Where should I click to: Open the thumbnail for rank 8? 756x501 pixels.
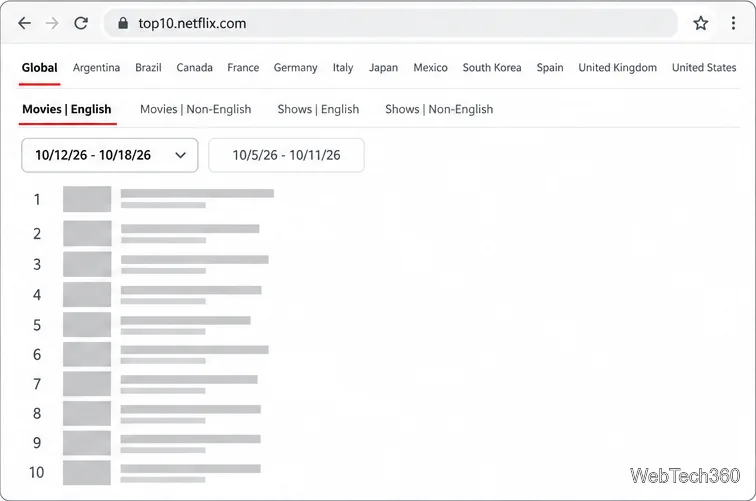(x=87, y=413)
